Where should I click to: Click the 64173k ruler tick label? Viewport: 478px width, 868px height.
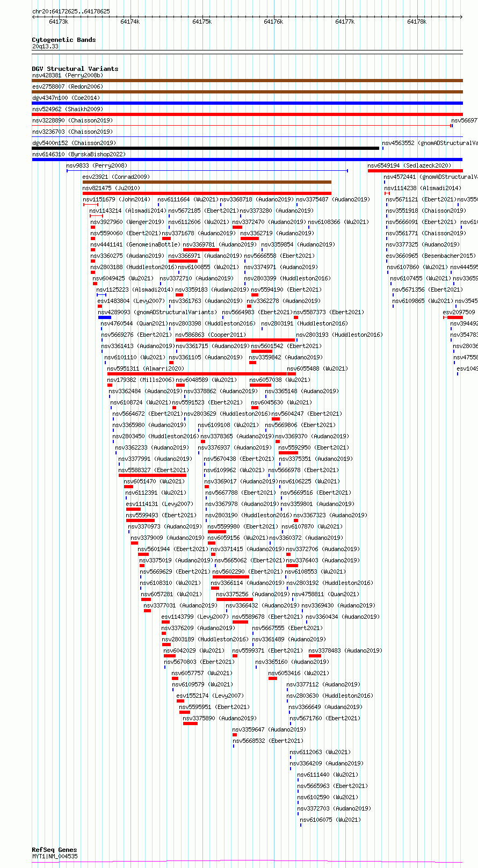59,21
